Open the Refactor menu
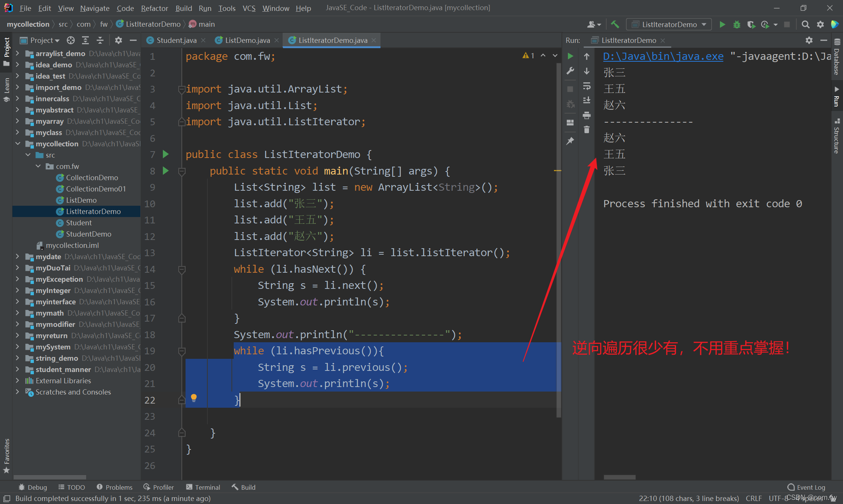The image size is (843, 504). click(x=154, y=8)
